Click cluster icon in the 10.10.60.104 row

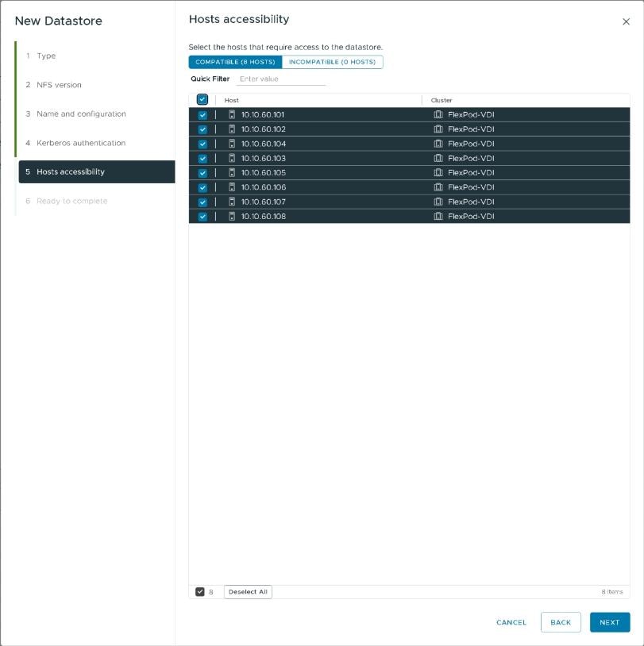(438, 144)
